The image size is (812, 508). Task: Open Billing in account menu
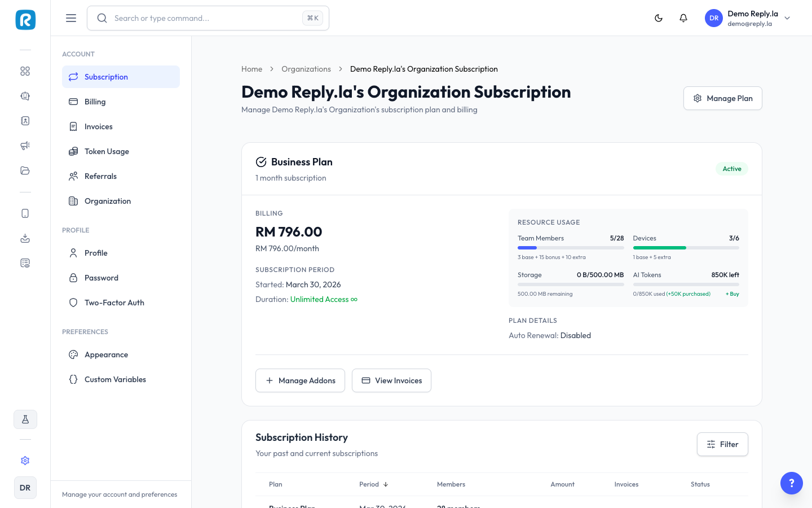121,102
